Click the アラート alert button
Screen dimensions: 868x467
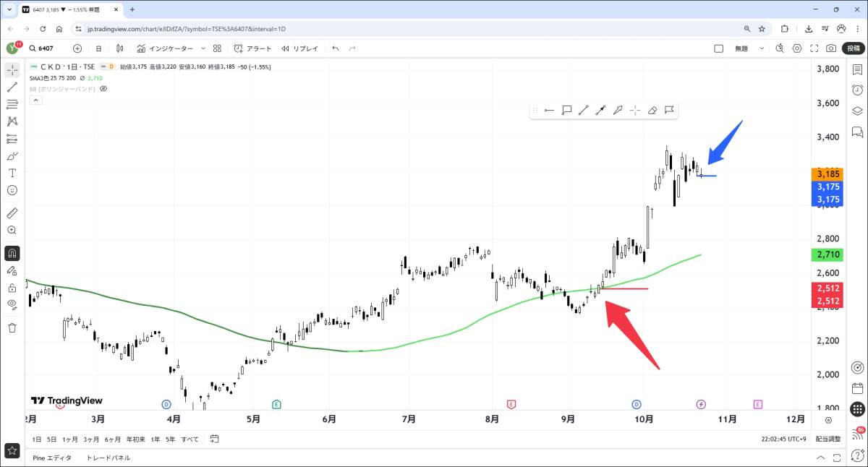point(253,48)
